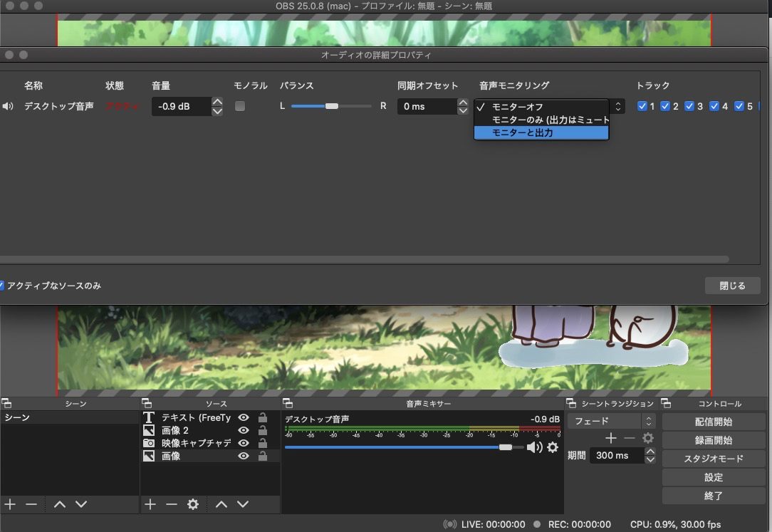Screen dimensions: 772x532
Task: Pop out the ソース dock panel
Action: click(x=147, y=404)
